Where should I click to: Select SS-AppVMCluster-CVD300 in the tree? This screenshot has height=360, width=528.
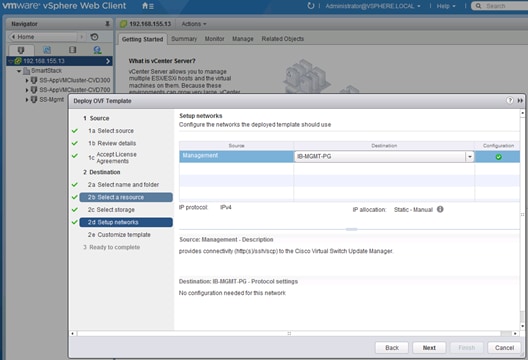[74, 80]
